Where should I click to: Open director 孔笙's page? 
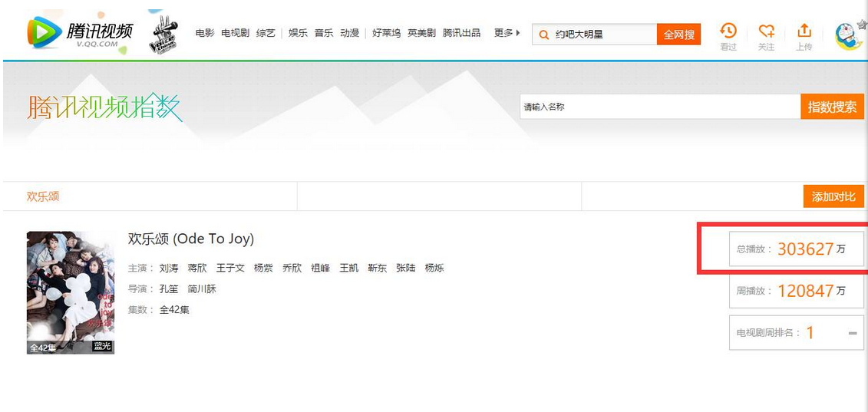[169, 289]
